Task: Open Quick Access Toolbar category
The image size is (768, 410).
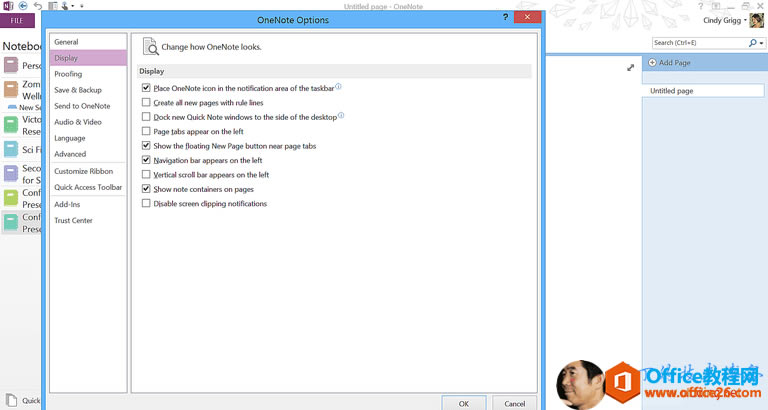Action: (88, 187)
